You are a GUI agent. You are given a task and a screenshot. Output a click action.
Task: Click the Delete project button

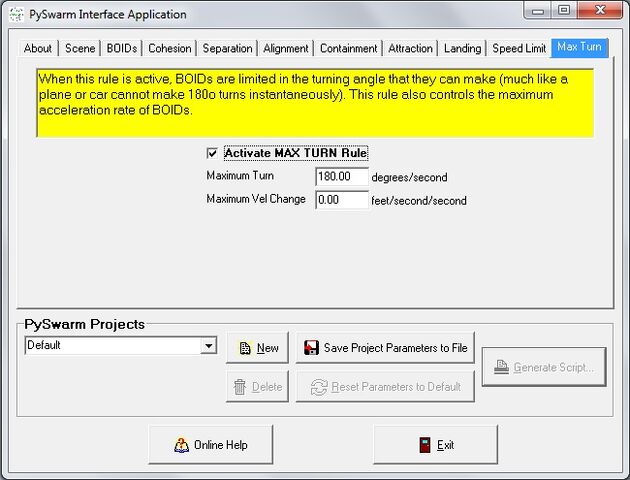coord(258,387)
